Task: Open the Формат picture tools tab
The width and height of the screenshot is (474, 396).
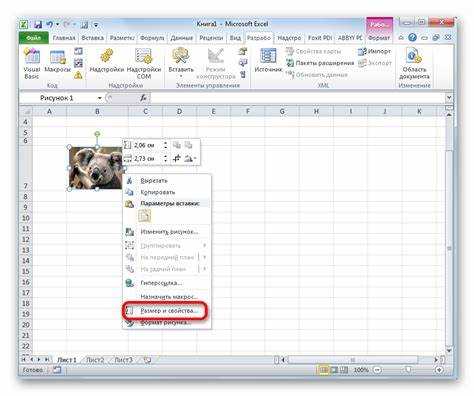Action: point(379,38)
